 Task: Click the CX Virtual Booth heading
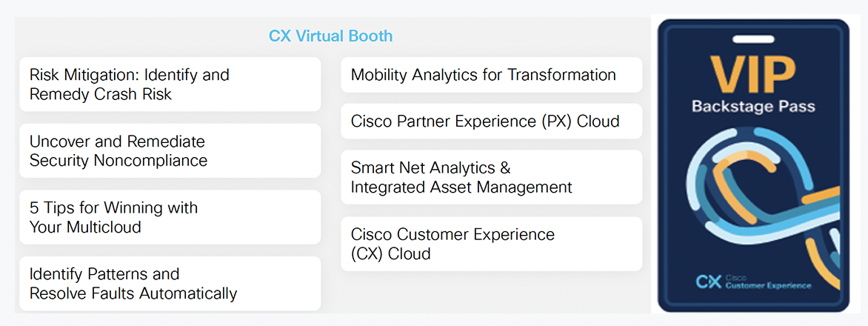[x=330, y=36]
